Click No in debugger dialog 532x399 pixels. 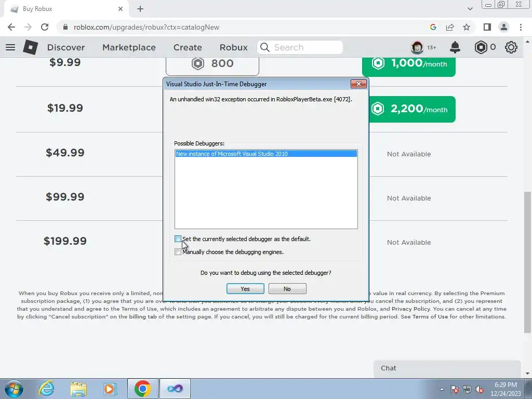click(x=287, y=289)
